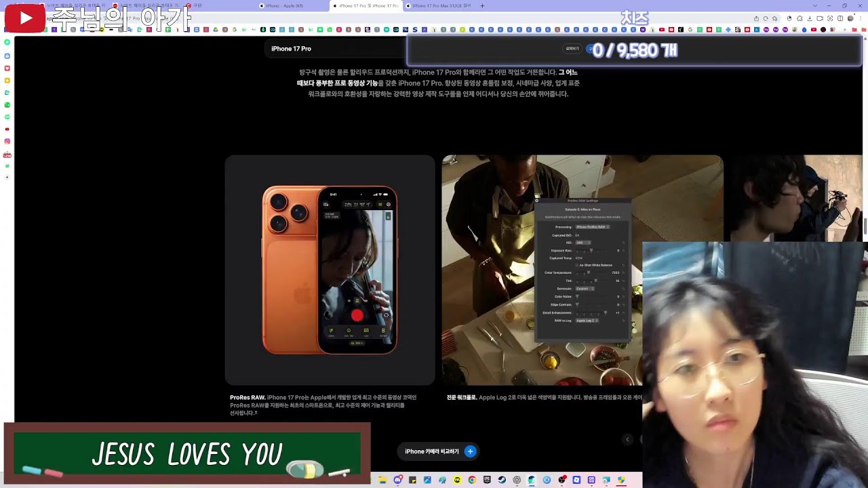
Task: Select the active iPhone 17 Pro tab
Action: [x=367, y=5]
